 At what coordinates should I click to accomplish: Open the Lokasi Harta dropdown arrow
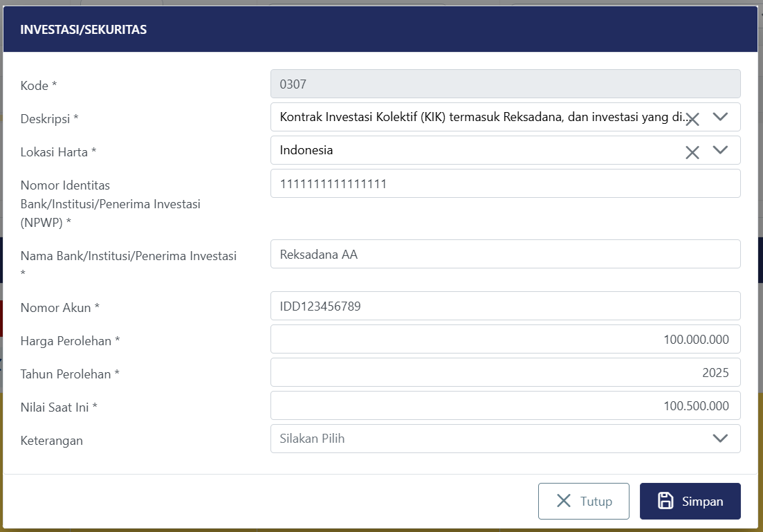[x=720, y=150]
